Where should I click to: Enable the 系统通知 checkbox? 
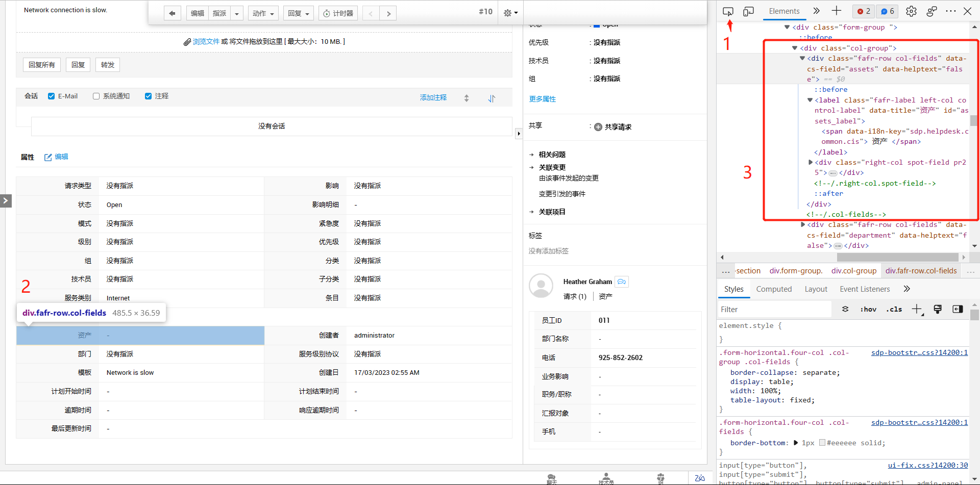96,96
